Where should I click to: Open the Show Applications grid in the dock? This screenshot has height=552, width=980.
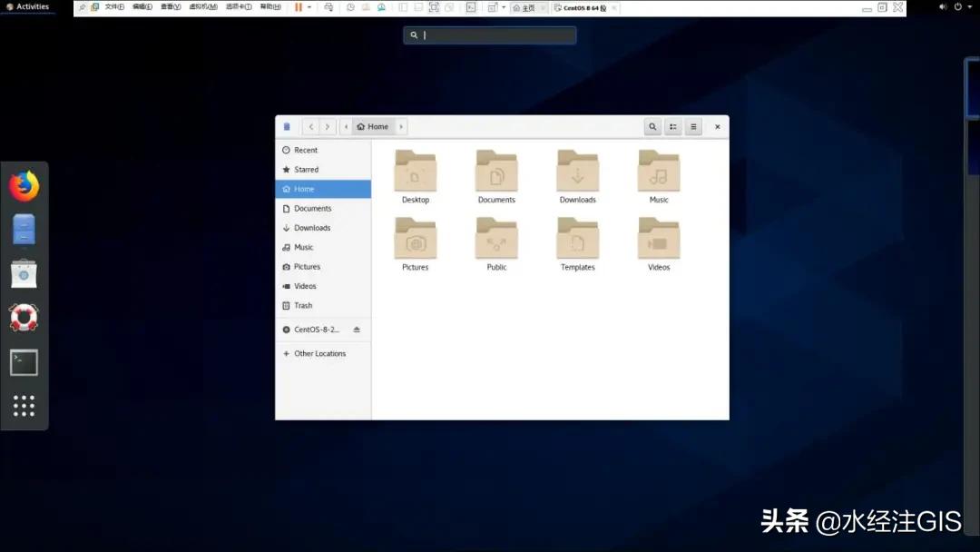pyautogui.click(x=24, y=405)
